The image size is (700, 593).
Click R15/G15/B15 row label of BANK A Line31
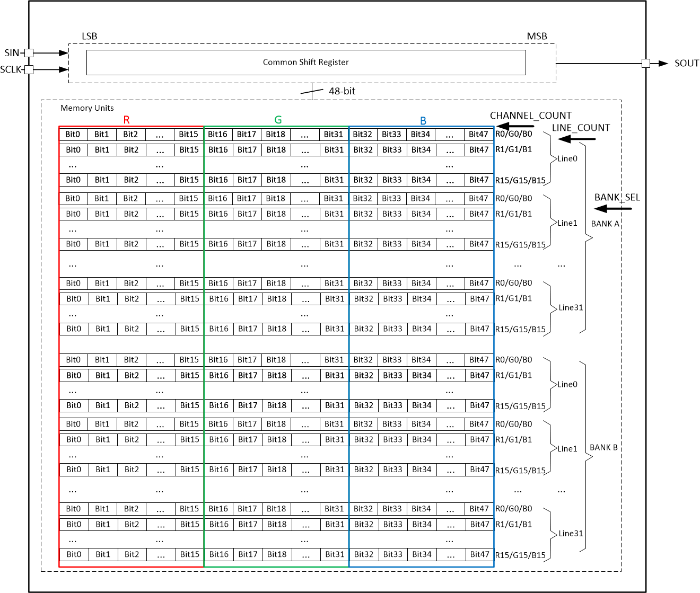coord(520,329)
